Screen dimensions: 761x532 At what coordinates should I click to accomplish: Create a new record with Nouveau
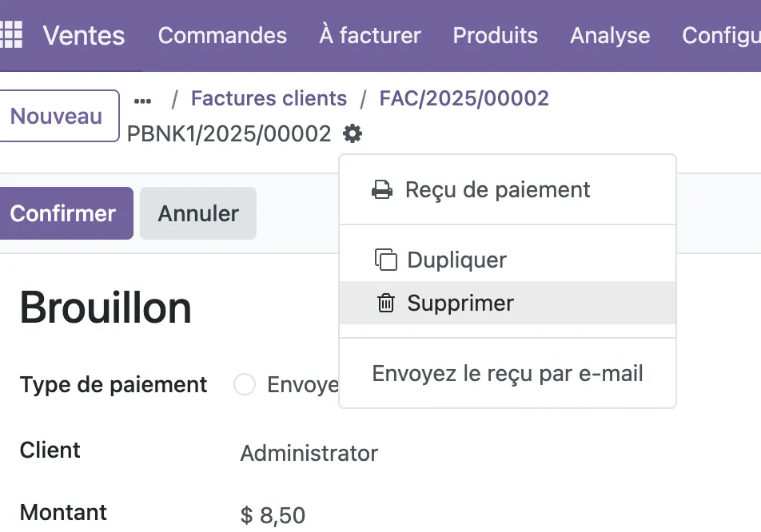point(56,116)
